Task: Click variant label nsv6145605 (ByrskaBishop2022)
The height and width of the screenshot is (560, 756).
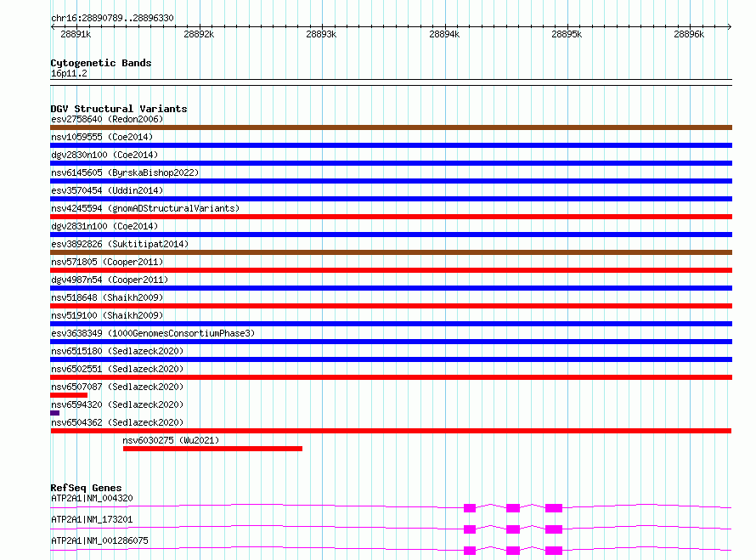Action: tap(125, 173)
